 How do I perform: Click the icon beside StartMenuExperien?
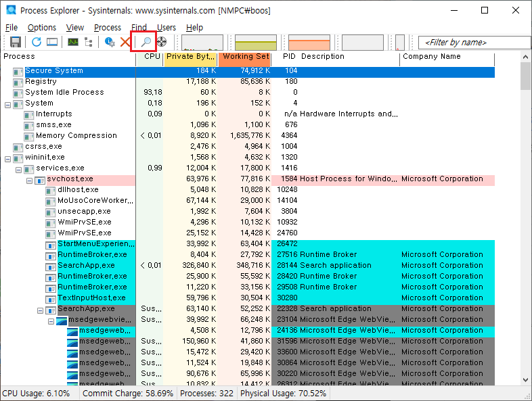[51, 245]
